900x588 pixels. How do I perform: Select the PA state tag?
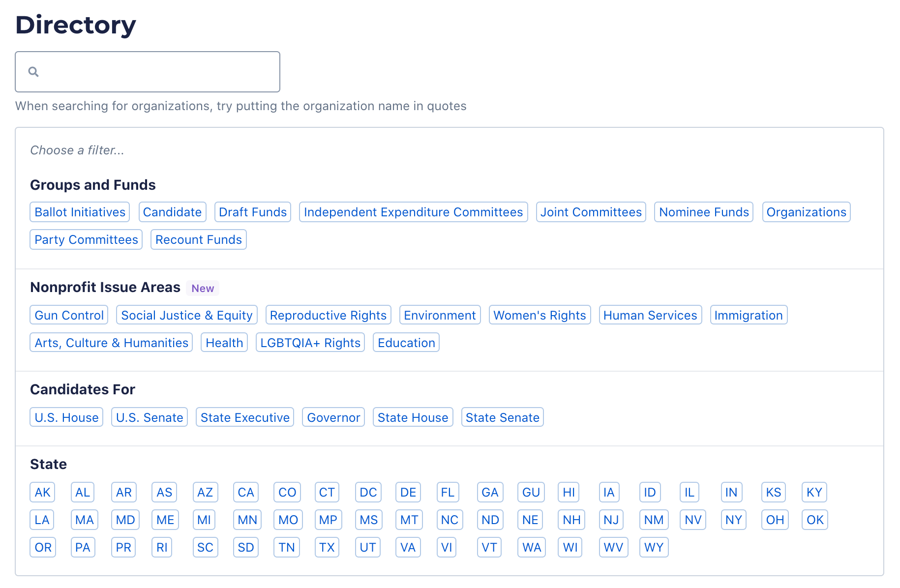click(83, 547)
